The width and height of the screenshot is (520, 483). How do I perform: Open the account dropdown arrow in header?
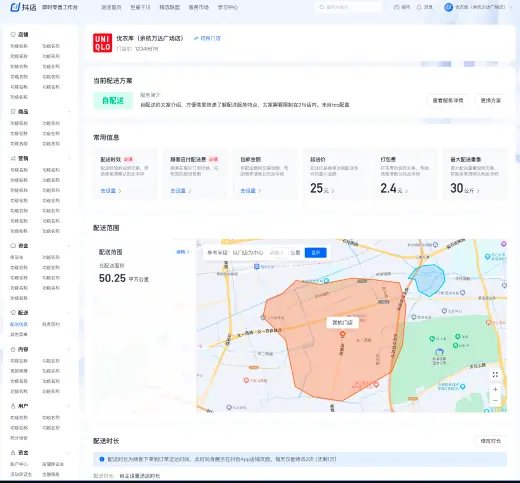pos(511,7)
